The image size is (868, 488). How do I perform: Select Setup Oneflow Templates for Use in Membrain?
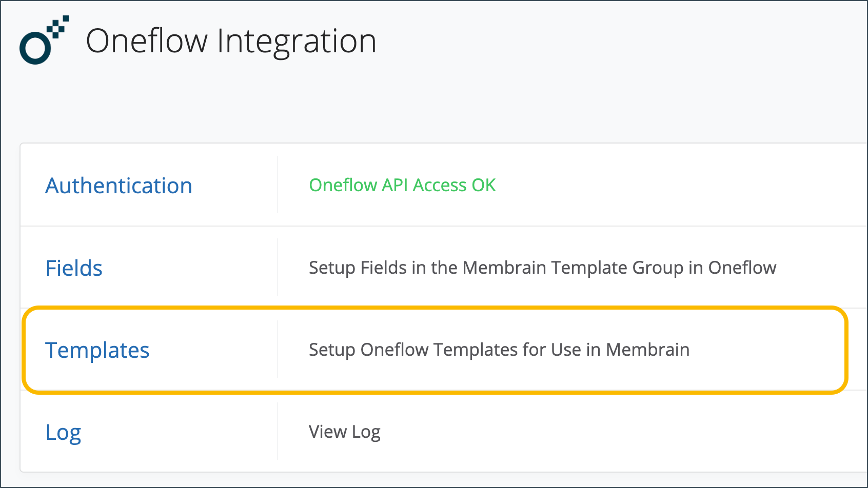[x=498, y=350]
